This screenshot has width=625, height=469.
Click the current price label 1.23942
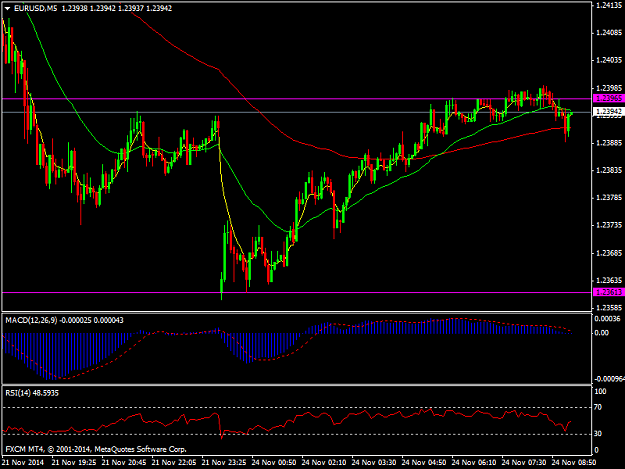pos(608,112)
